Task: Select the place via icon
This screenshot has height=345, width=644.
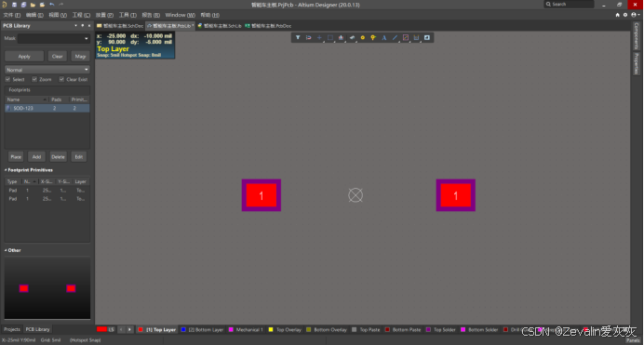Action: [373, 37]
